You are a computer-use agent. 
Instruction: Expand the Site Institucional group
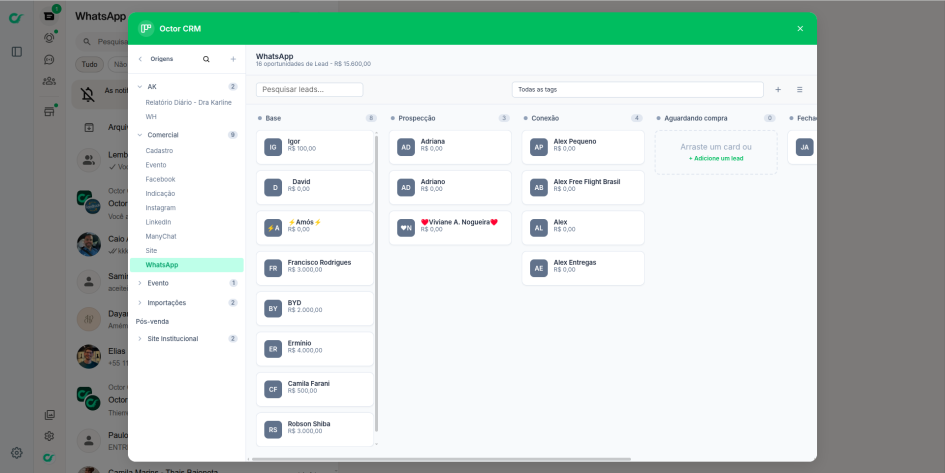[x=139, y=339]
